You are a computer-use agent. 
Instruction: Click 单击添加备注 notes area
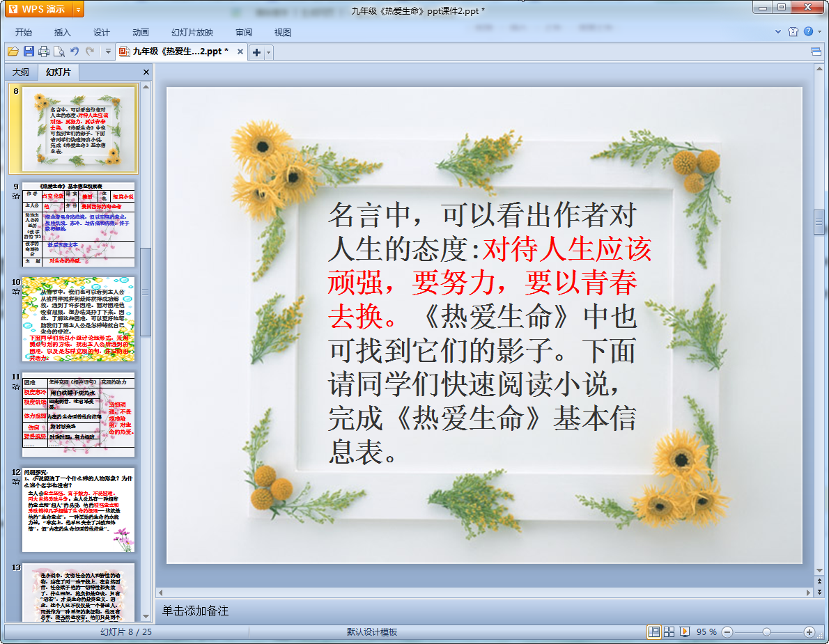click(194, 611)
